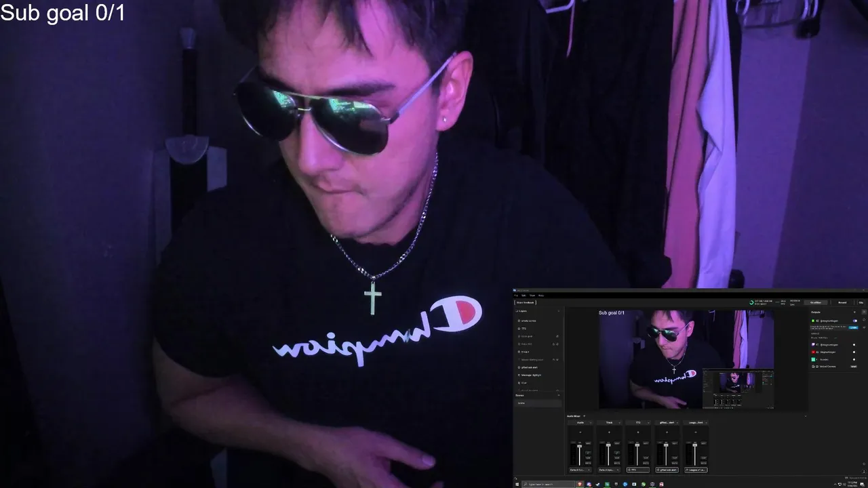Open the Help menu in streaming app
Screen dimensions: 868x488
(x=541, y=296)
